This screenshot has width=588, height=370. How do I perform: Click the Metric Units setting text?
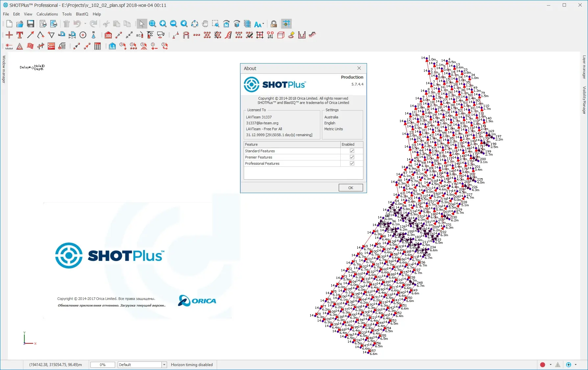coord(333,129)
